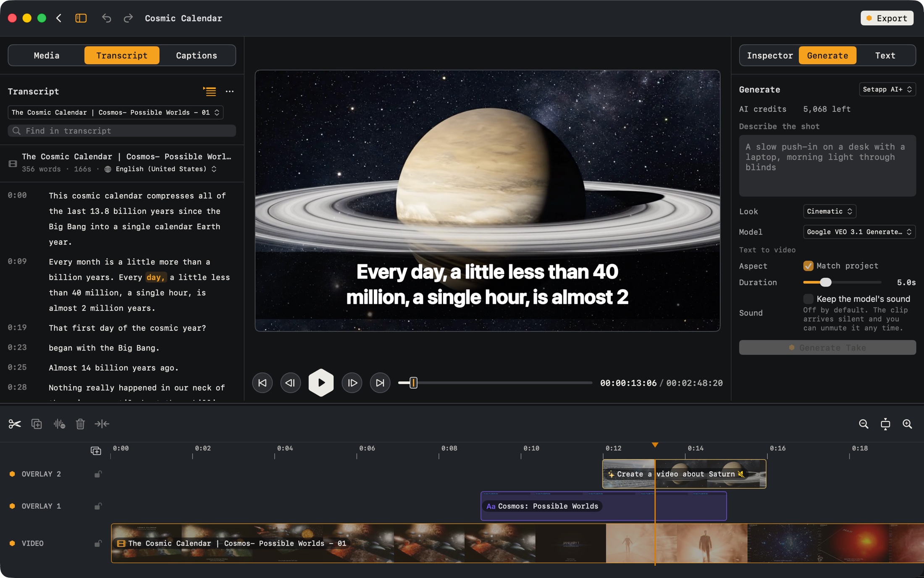The image size is (924, 578).
Task: Click the back chevron in title bar
Action: [59, 18]
